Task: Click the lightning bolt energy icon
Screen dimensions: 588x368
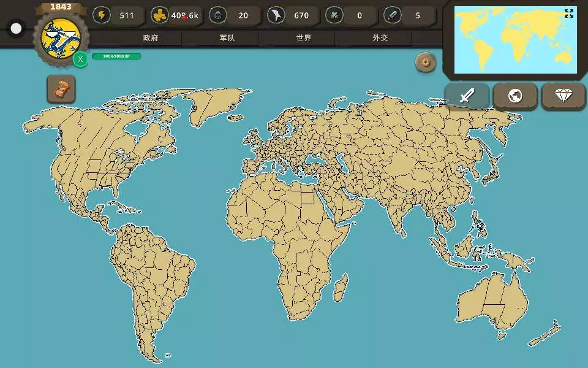Action: [x=102, y=15]
